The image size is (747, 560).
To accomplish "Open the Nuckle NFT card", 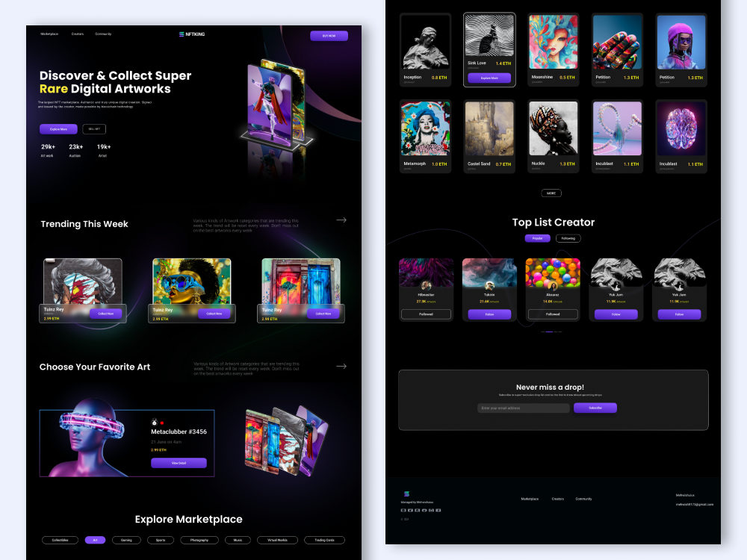I will pos(553,136).
